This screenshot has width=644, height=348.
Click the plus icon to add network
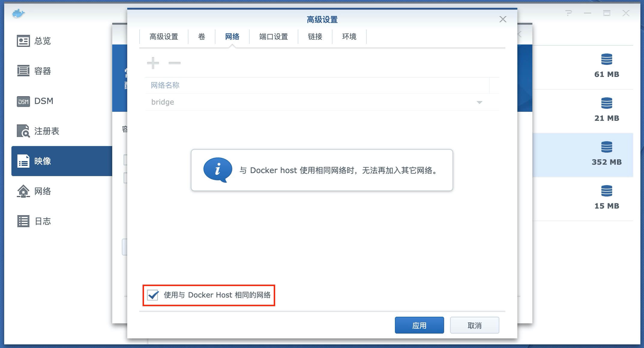(x=153, y=63)
